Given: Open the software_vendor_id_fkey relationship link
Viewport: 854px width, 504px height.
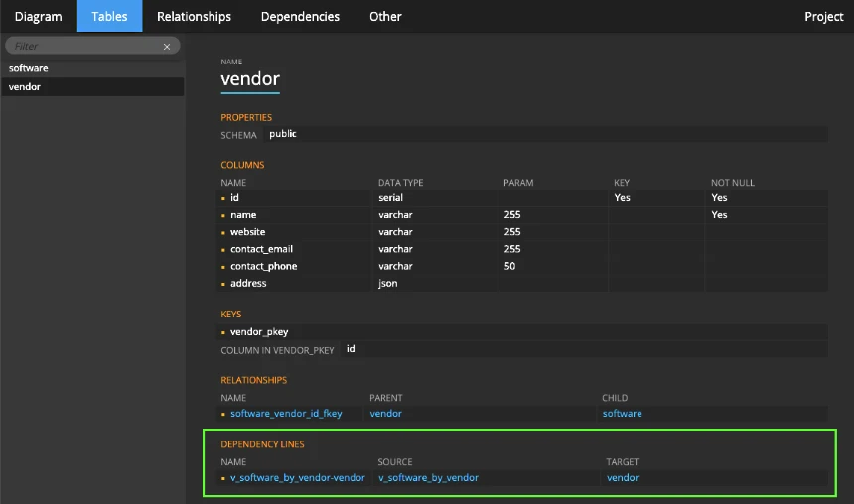Looking at the screenshot, I should [286, 413].
